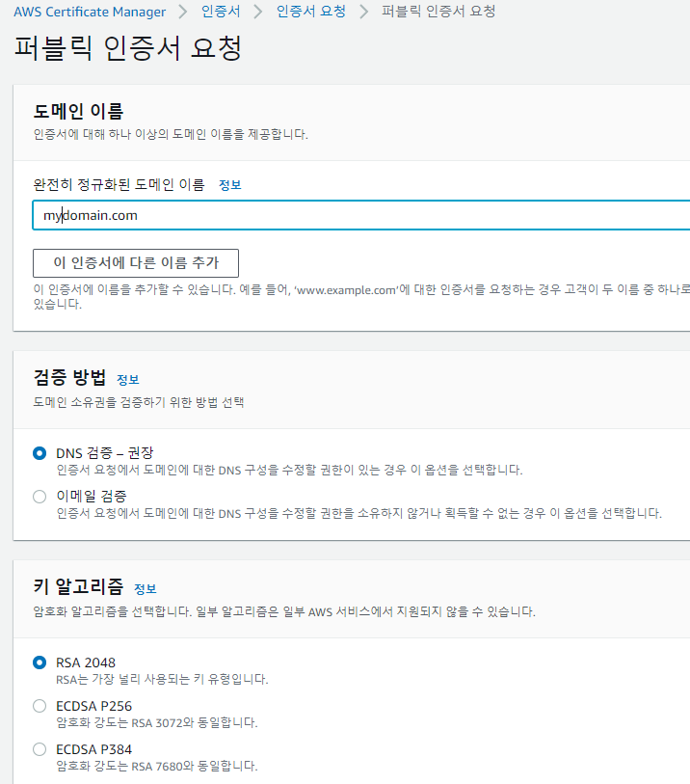Click the 퍼블릭 인증서 요청 page heading
Screen dimensions: 690x784
(x=128, y=48)
